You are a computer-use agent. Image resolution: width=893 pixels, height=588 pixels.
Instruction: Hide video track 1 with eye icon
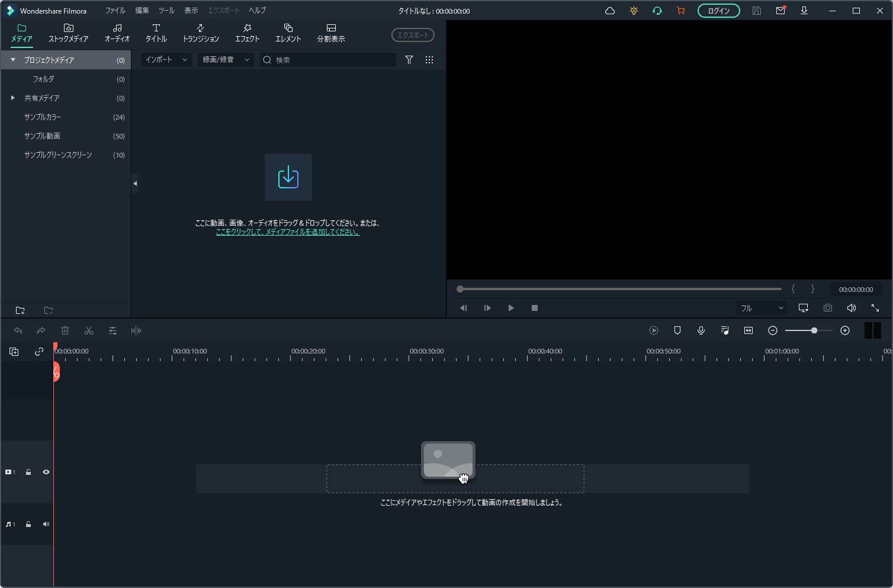[46, 472]
